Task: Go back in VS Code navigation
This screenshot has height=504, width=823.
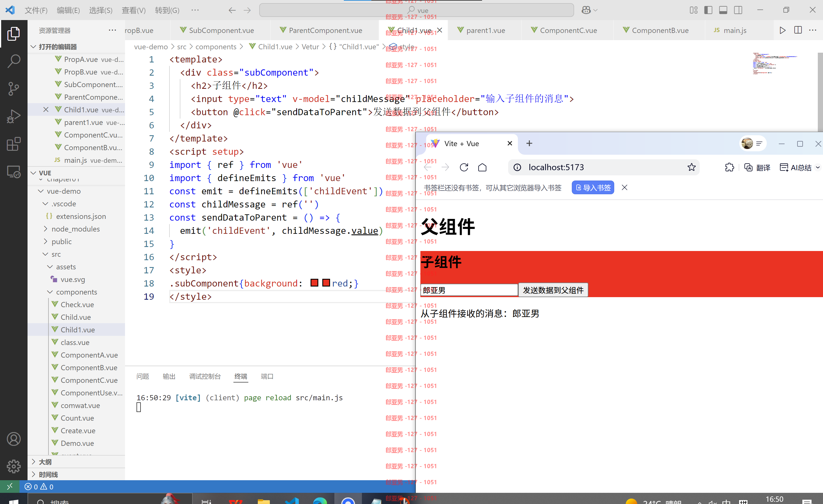Action: 232,10
